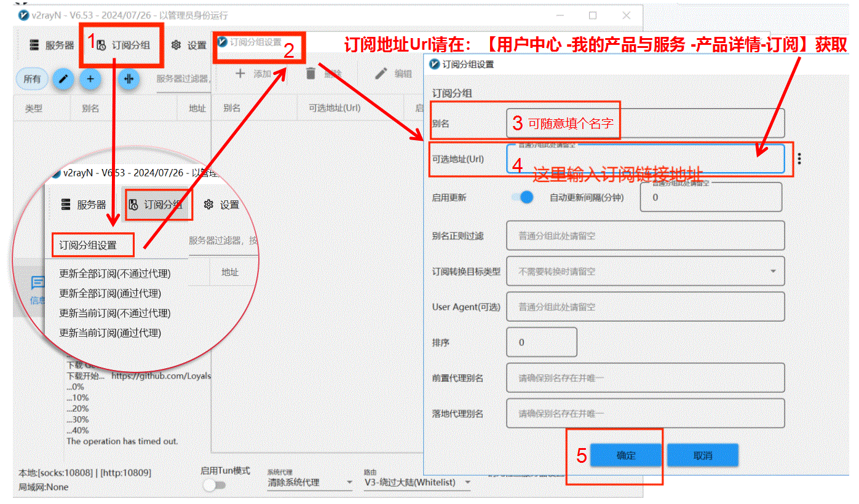
Task: Click the 可选地址(Url) input field
Action: pos(644,159)
